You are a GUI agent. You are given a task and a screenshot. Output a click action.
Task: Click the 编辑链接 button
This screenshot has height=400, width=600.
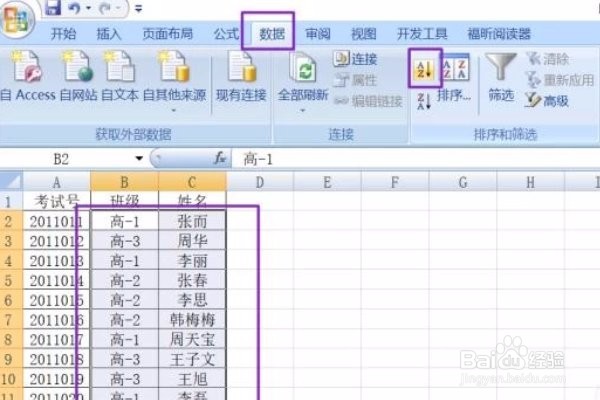coord(368,101)
